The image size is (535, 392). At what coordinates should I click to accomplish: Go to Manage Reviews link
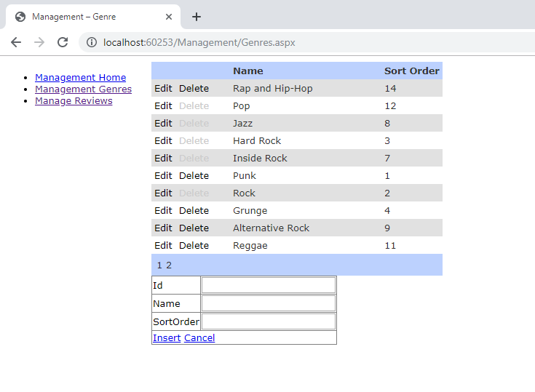point(74,101)
